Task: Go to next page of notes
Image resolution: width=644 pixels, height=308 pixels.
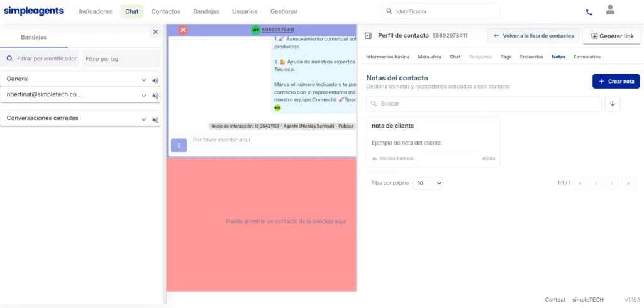Action: click(612, 183)
